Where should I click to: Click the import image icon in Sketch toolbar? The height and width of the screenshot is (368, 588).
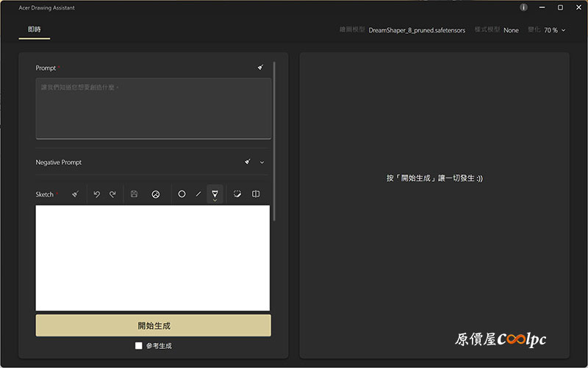tap(156, 194)
